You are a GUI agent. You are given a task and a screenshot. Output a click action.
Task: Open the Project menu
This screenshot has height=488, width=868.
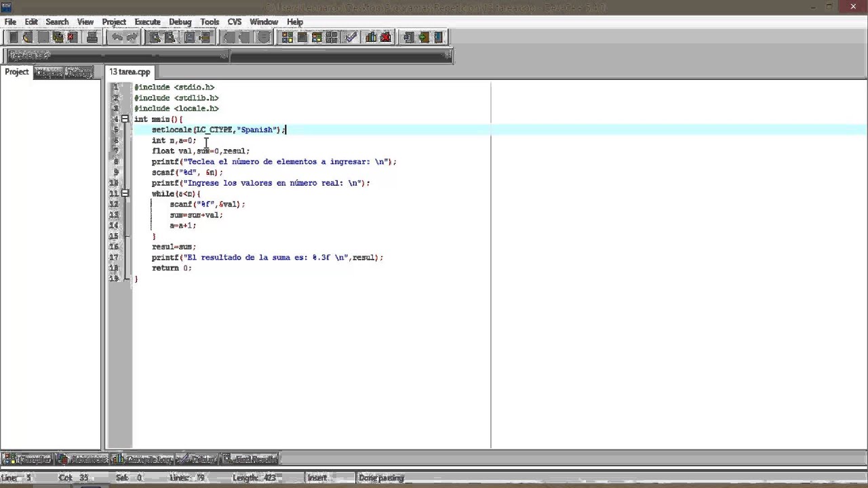click(114, 22)
